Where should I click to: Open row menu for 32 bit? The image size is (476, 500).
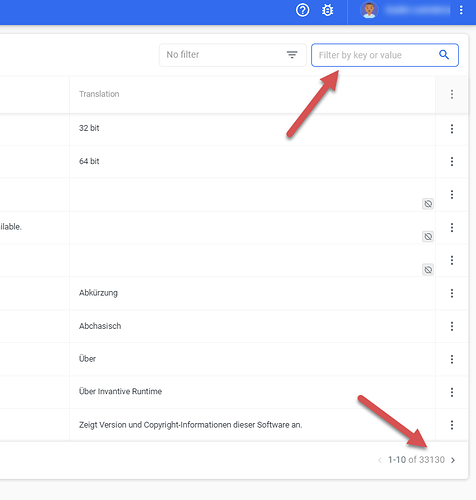pyautogui.click(x=452, y=129)
